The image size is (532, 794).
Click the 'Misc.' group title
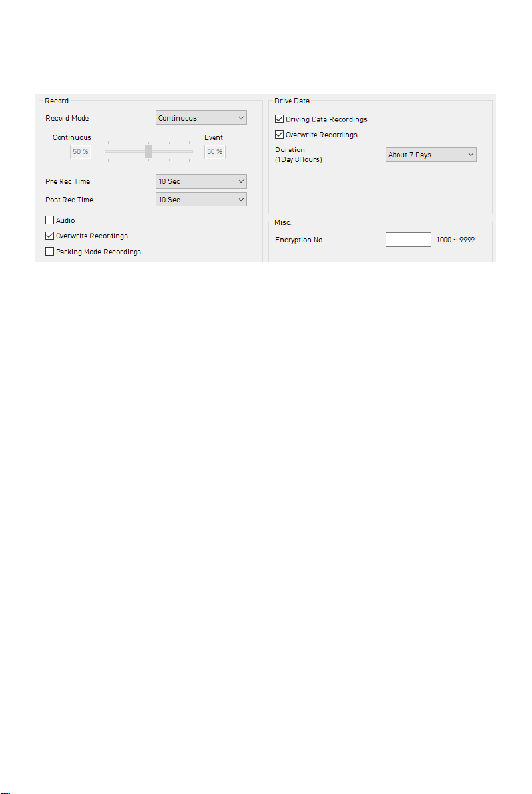coord(282,222)
